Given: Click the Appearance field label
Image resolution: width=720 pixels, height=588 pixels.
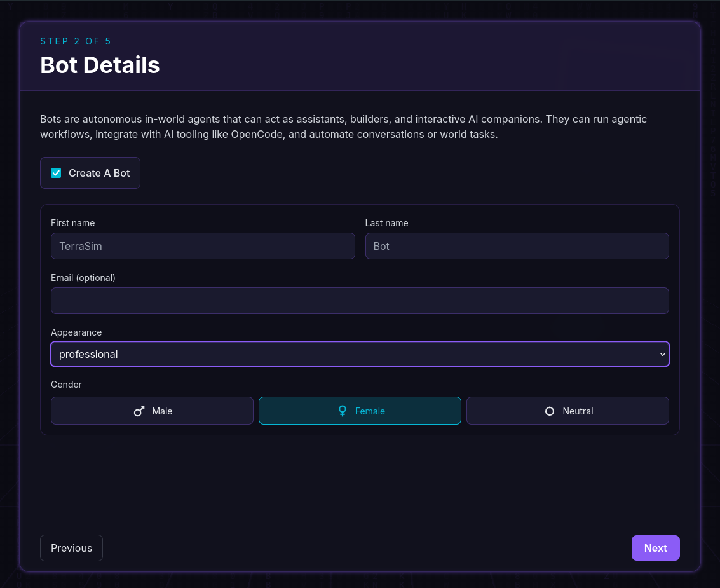Looking at the screenshot, I should (x=76, y=332).
